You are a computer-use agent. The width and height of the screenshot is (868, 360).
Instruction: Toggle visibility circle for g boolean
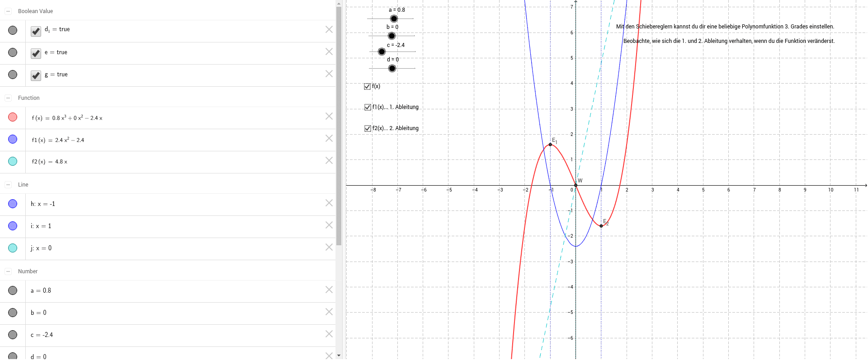click(13, 75)
